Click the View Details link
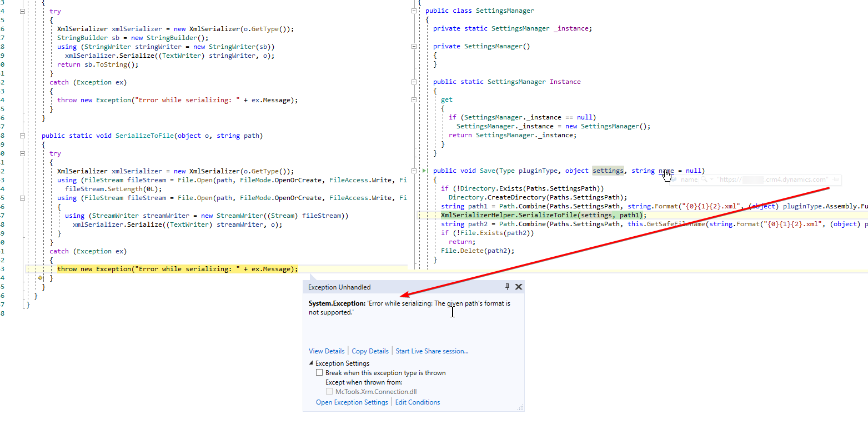868x424 pixels. tap(327, 351)
